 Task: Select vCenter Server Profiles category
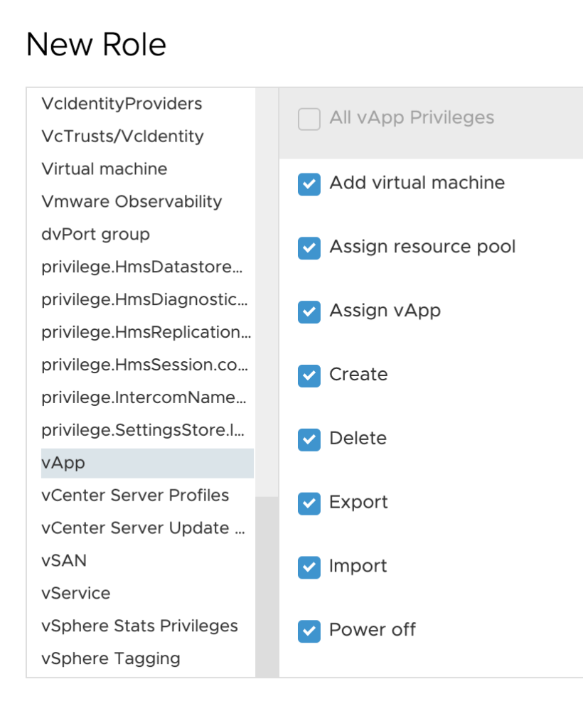[135, 496]
